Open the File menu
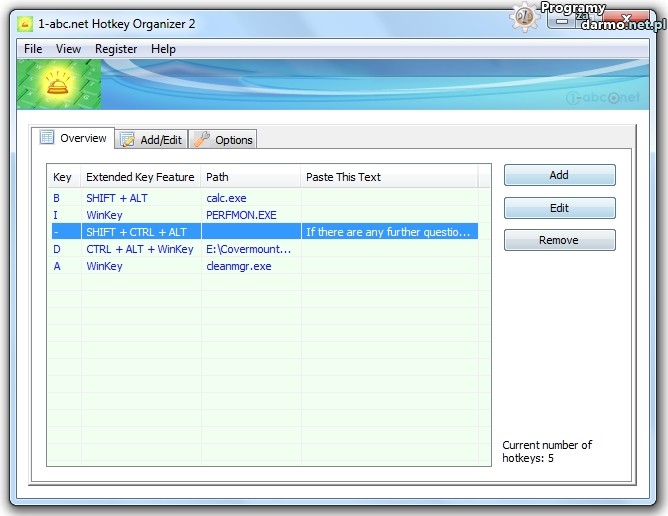 coord(33,49)
